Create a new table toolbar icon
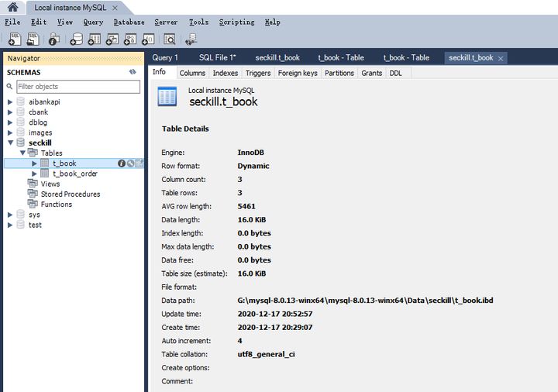 pyautogui.click(x=95, y=40)
